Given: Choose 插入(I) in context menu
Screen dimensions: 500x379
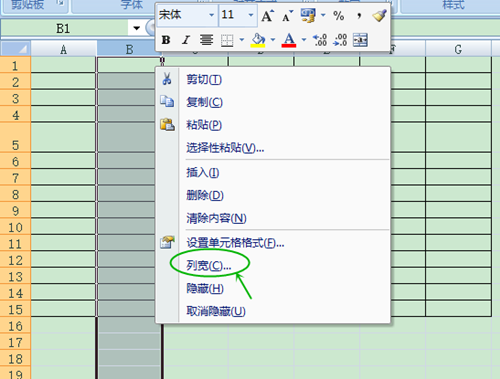Looking at the screenshot, I should click(x=273, y=173).
